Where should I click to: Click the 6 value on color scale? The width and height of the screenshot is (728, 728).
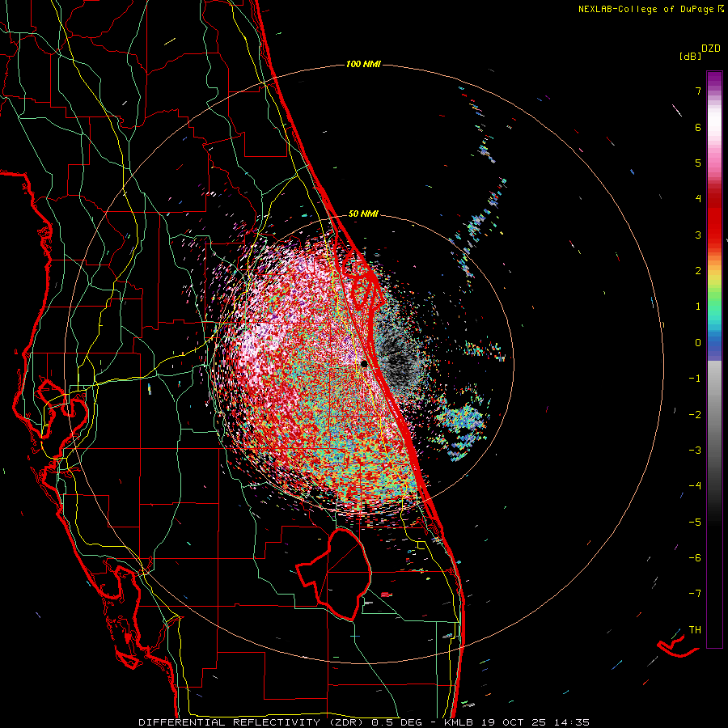point(698,127)
